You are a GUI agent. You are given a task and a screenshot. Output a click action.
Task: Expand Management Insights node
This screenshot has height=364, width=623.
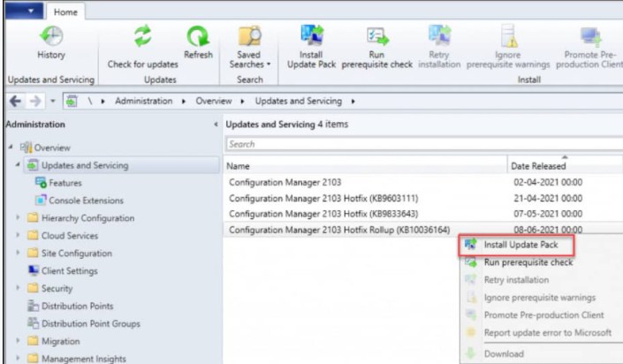click(x=18, y=358)
